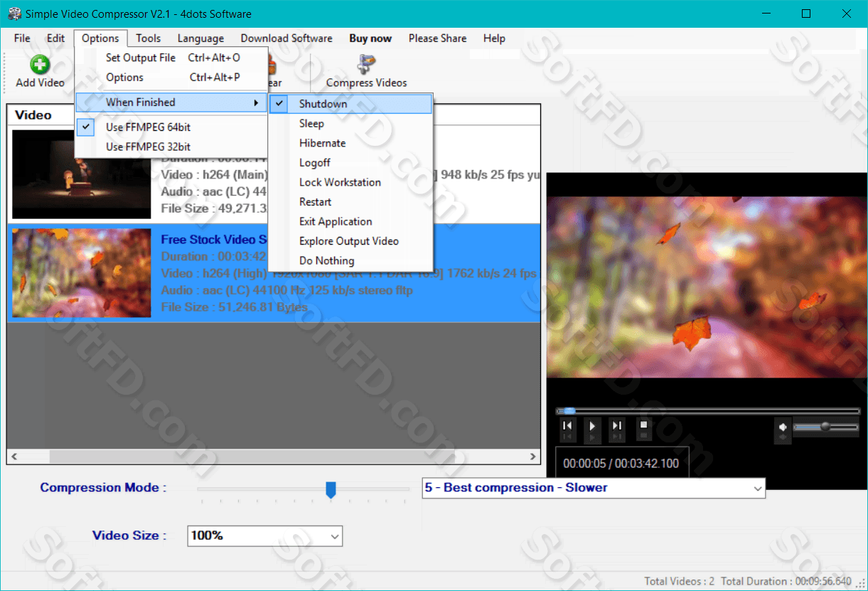Click the Total Duration status text
The image size is (868, 591).
tap(786, 581)
